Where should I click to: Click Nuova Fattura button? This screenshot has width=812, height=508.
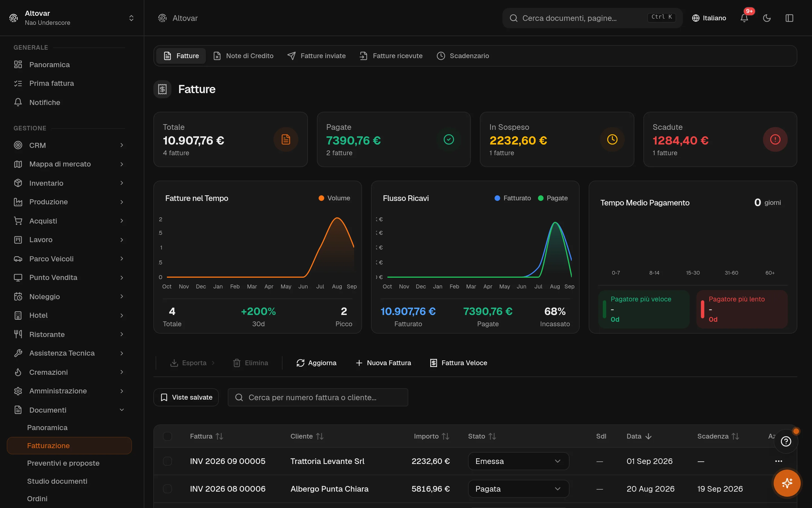click(x=383, y=363)
